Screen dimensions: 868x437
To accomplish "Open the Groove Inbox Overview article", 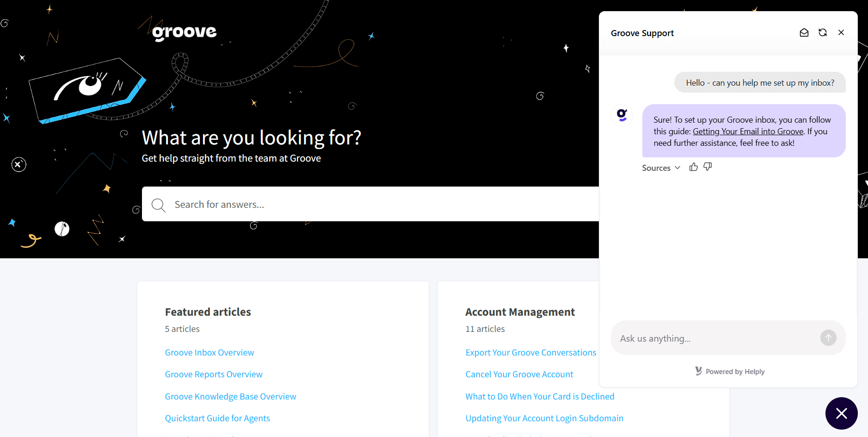I will click(x=209, y=352).
